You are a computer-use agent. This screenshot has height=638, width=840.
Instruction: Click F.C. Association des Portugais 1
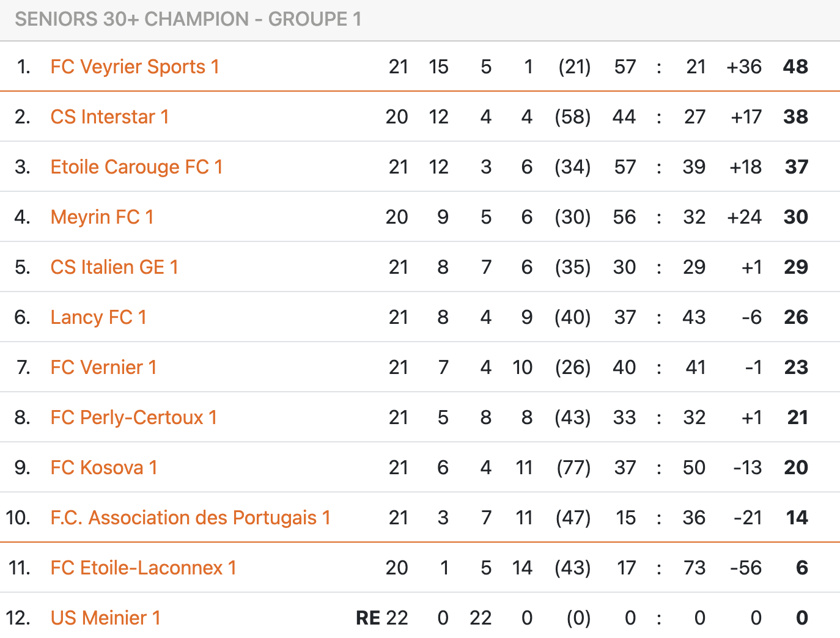190,518
